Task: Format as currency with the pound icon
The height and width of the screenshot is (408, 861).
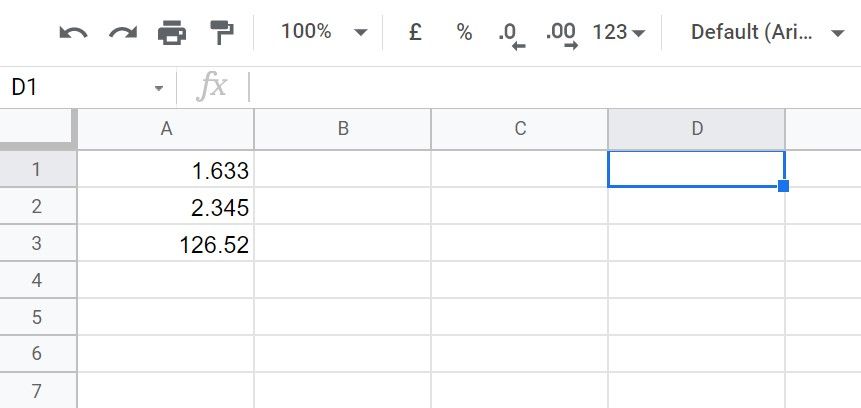Action: coord(415,32)
